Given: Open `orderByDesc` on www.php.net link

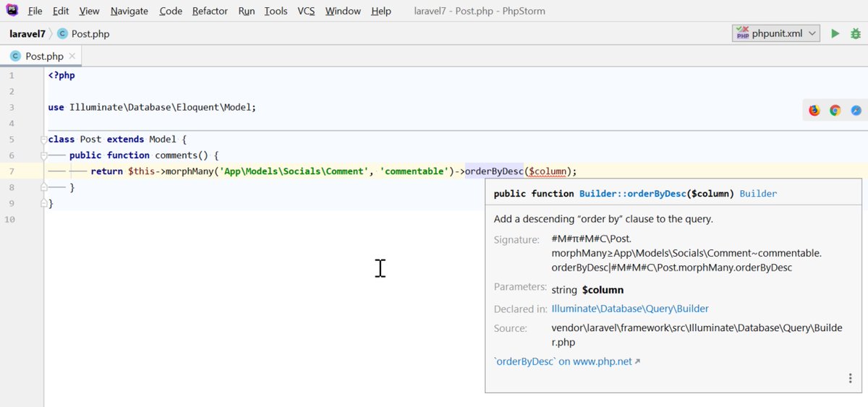Looking at the screenshot, I should pyautogui.click(x=567, y=361).
